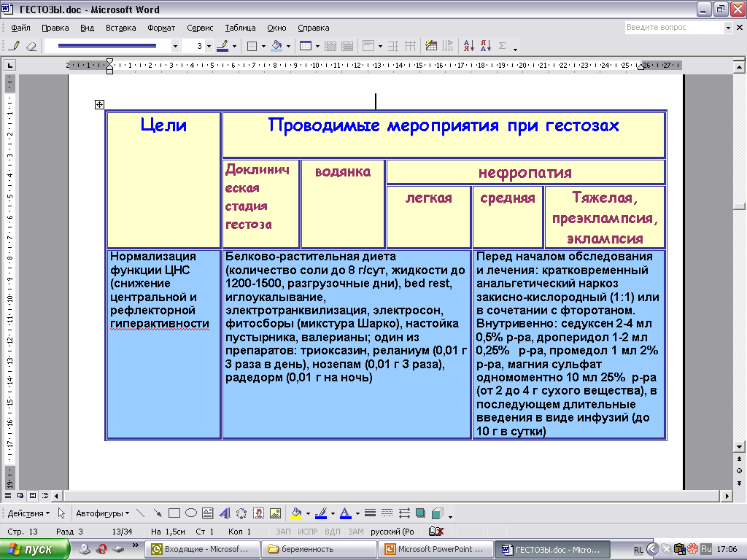
Task: Click the Arrow Style icon
Action: 404,513
